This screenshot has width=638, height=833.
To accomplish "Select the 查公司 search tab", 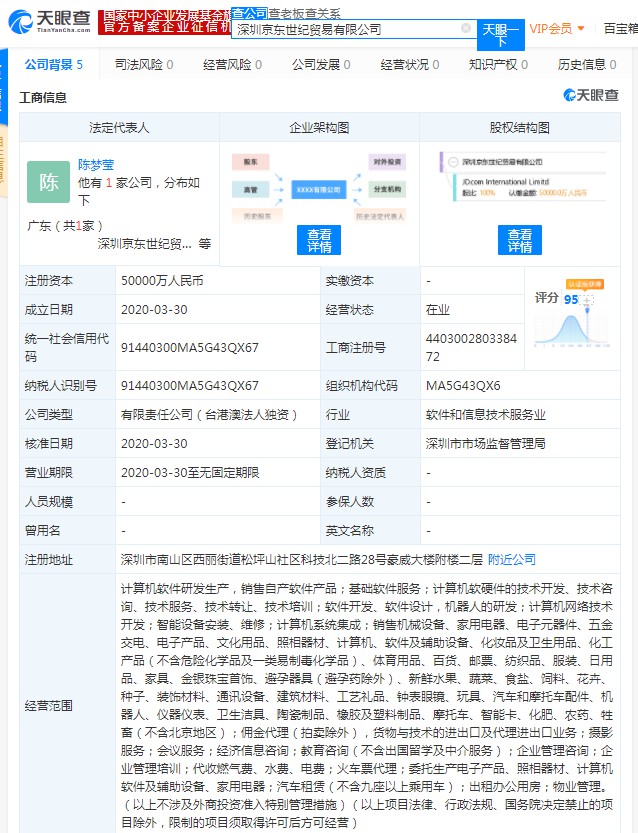I will tap(249, 13).
